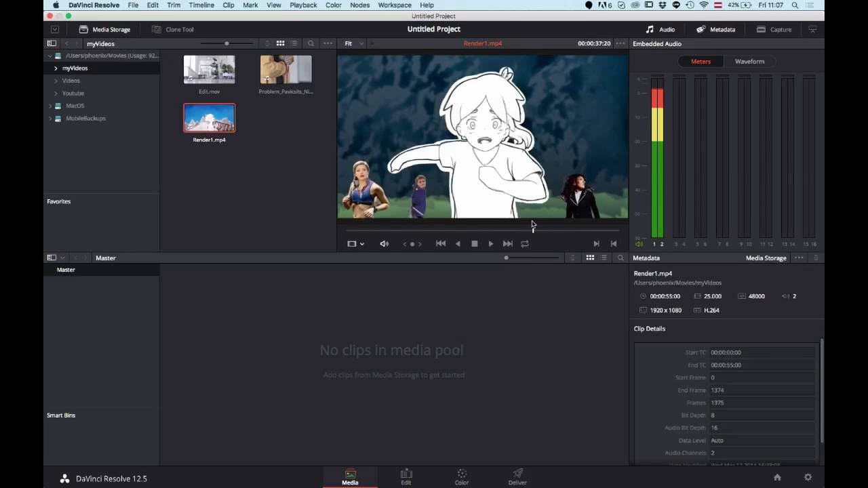Switch to the Waveform tab

[x=749, y=62]
